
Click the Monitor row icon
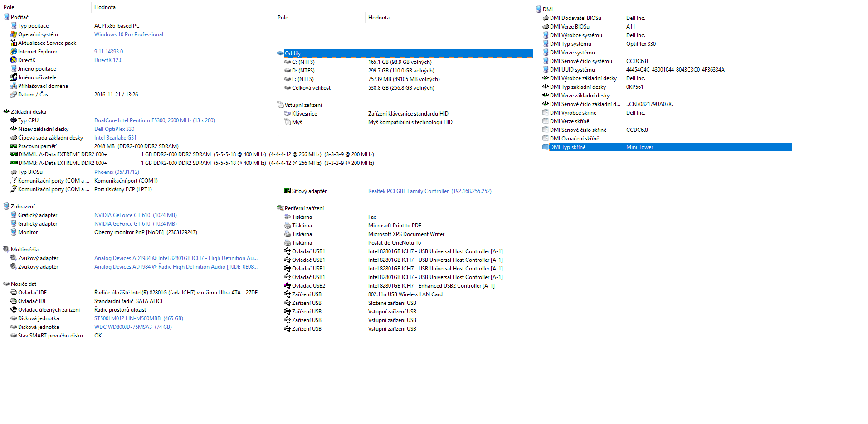pos(14,232)
